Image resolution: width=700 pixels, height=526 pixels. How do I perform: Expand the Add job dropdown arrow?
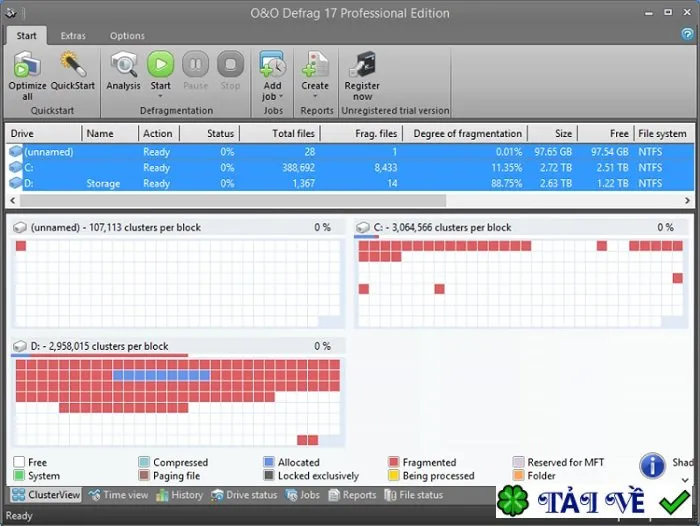pyautogui.click(x=281, y=96)
